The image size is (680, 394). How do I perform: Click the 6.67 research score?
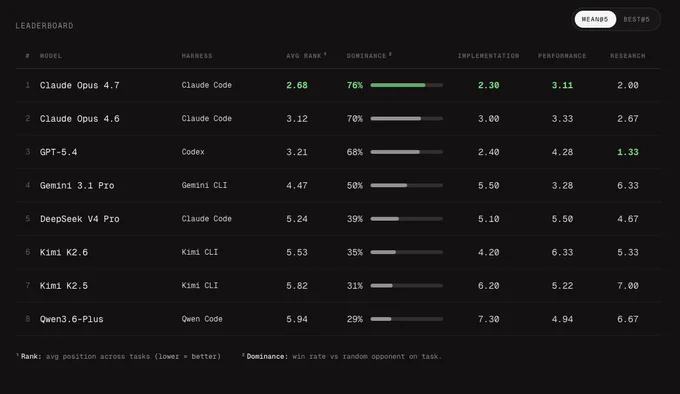click(x=628, y=319)
